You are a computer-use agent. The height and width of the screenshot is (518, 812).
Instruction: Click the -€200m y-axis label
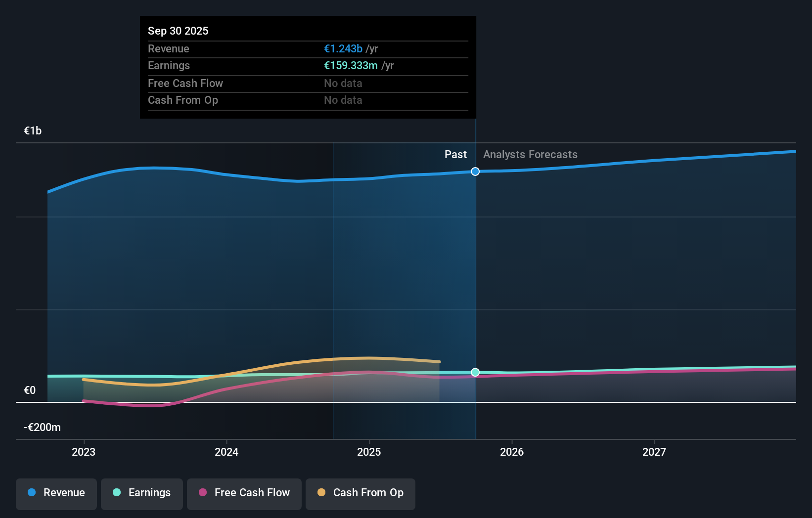click(x=42, y=428)
